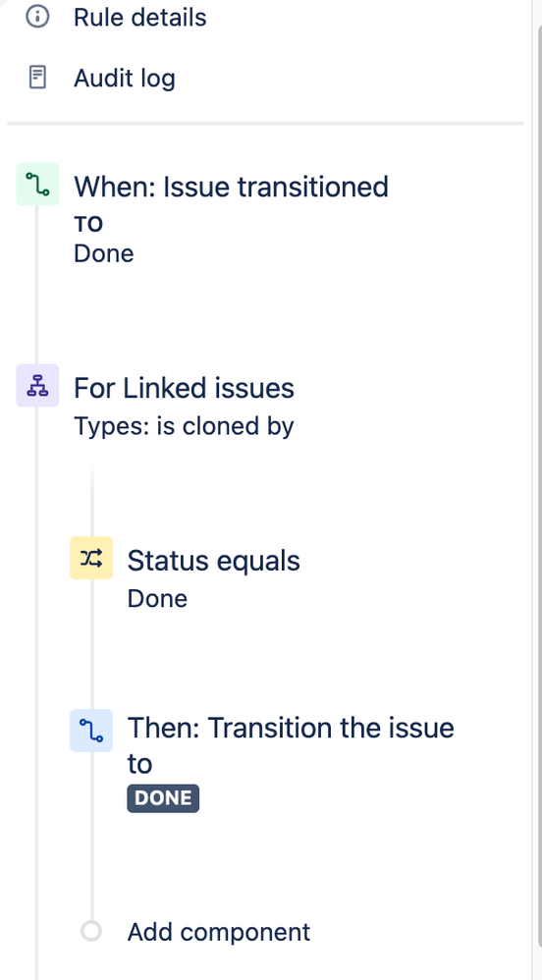
Task: Click the Rule details info icon
Action: pyautogui.click(x=37, y=17)
